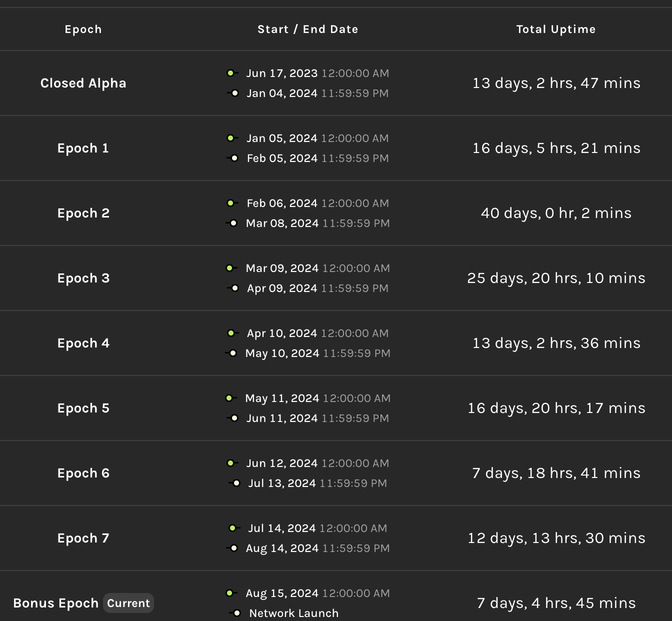Click the green start marker for Bonus Epoch
The width and height of the screenshot is (672, 621).
tap(229, 593)
